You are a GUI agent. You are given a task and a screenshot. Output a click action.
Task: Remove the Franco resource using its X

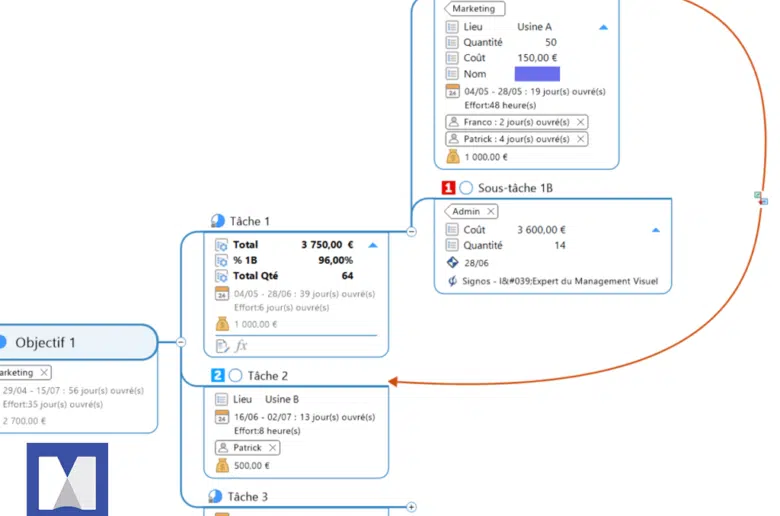580,122
